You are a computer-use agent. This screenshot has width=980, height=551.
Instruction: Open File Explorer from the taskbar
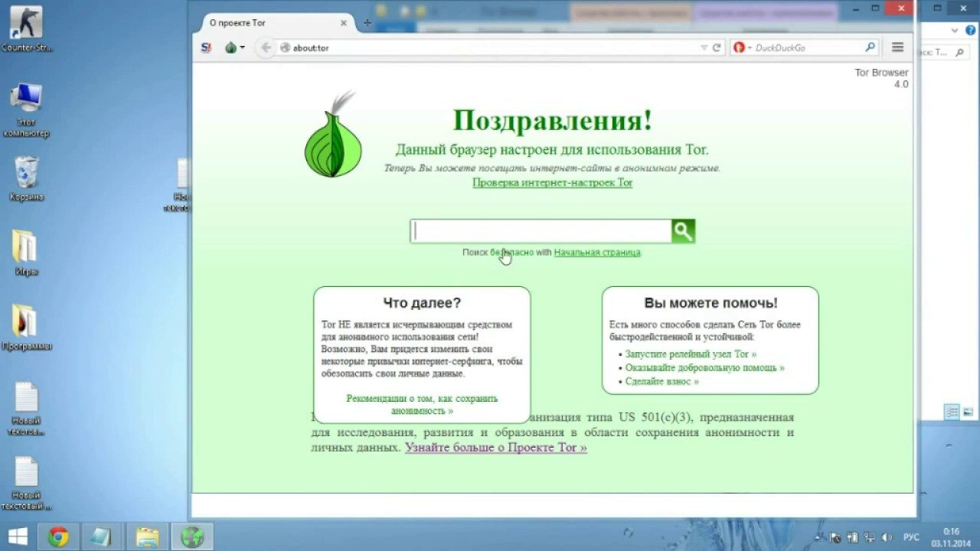[x=147, y=536]
